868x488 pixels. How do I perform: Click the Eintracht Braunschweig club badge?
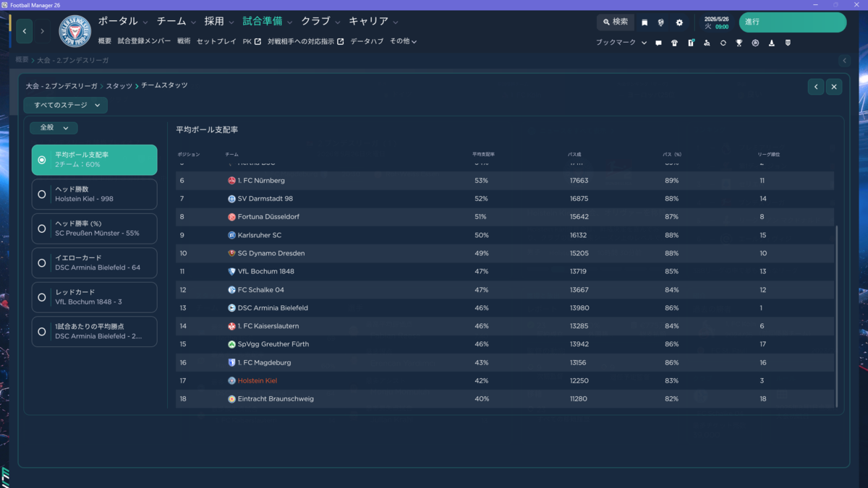point(231,399)
